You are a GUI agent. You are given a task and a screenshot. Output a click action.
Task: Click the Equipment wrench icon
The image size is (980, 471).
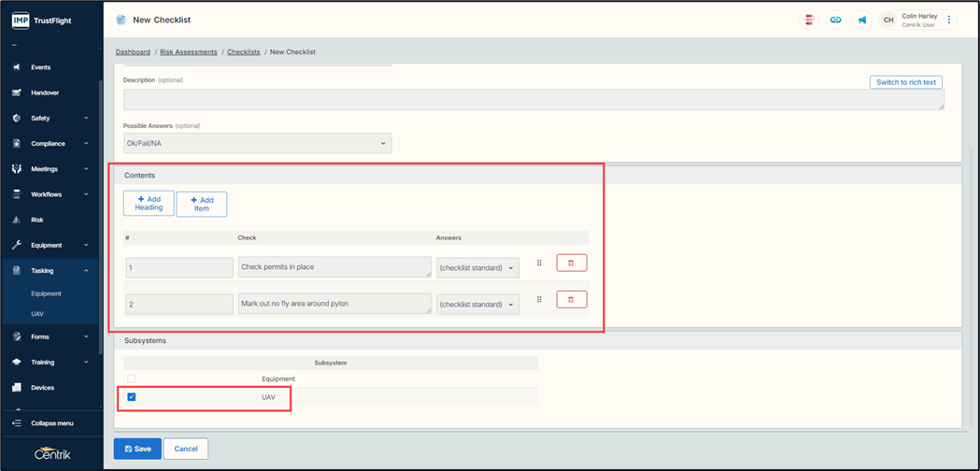(x=17, y=245)
